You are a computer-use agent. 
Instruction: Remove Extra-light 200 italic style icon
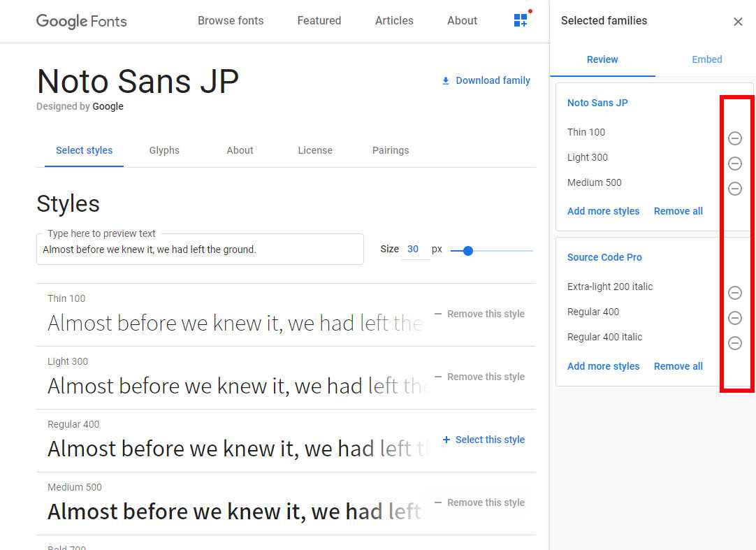(x=734, y=293)
